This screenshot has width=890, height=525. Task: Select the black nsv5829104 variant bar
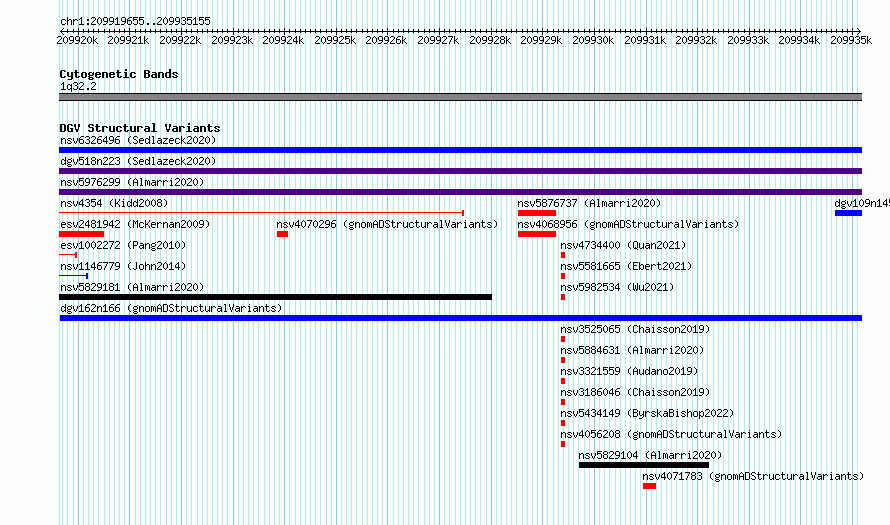[644, 465]
